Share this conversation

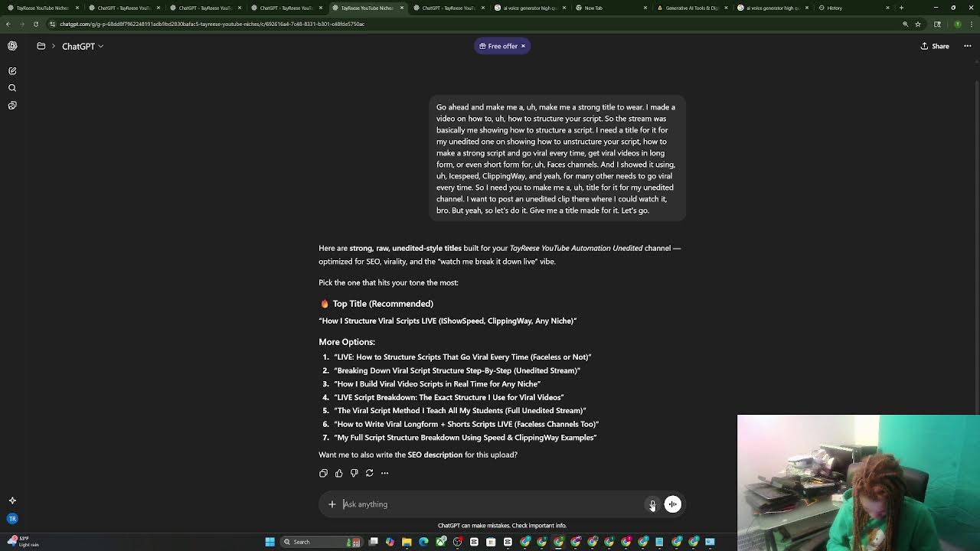click(x=935, y=46)
